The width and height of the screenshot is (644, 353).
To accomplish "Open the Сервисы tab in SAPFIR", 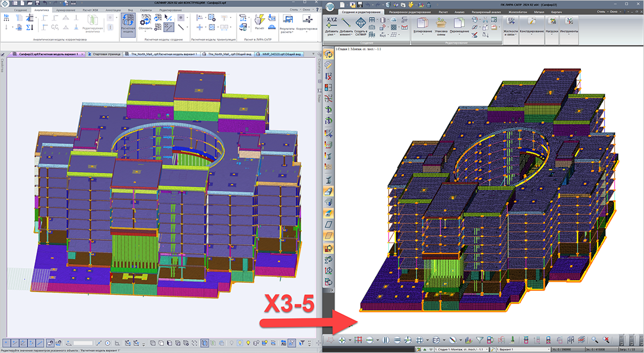I will [x=146, y=10].
